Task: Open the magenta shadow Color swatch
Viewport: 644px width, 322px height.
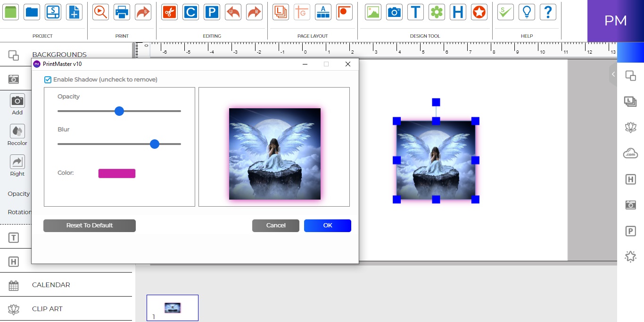Action: (117, 173)
